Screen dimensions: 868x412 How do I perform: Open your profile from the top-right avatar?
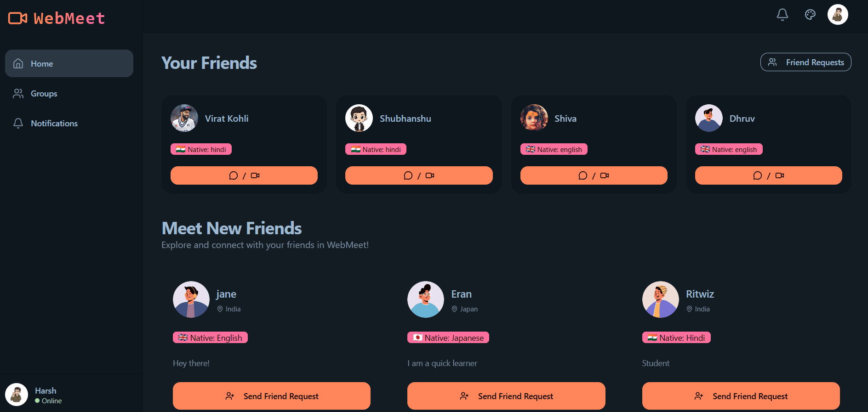838,14
